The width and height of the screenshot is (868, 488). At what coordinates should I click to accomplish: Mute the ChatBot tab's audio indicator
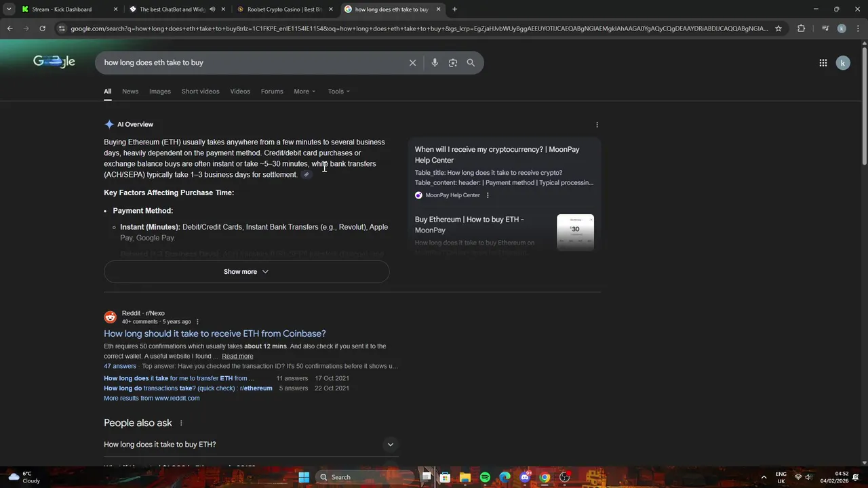pos(212,9)
